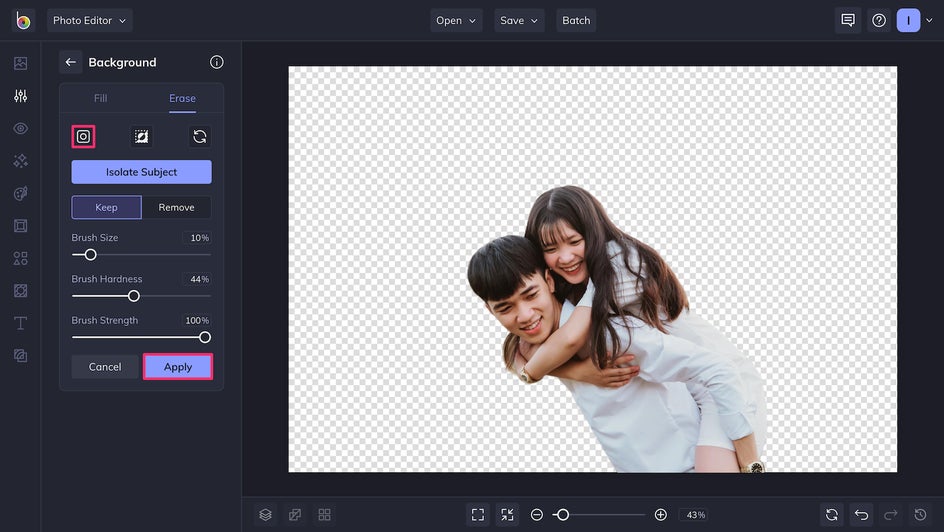Open the Layers panel icon
This screenshot has width=944, height=532.
click(x=266, y=515)
